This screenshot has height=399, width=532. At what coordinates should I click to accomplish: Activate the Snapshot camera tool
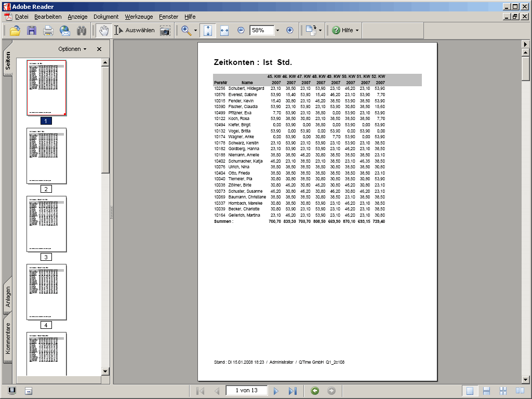(x=165, y=31)
